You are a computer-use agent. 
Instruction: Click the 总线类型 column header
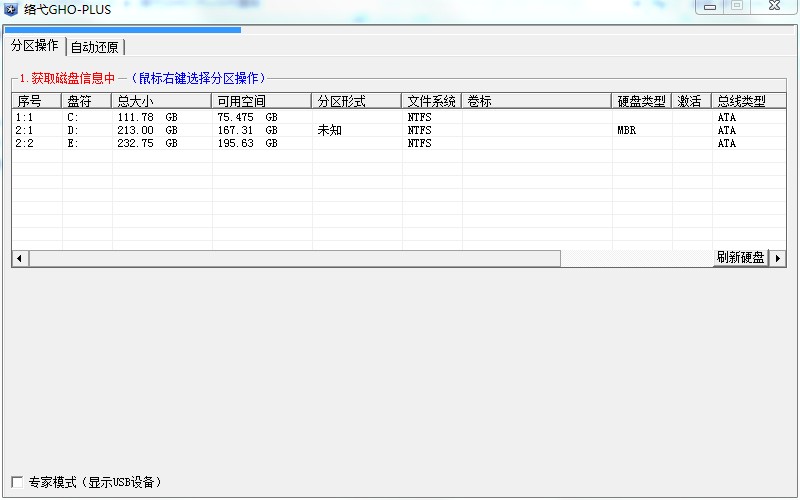pos(741,101)
